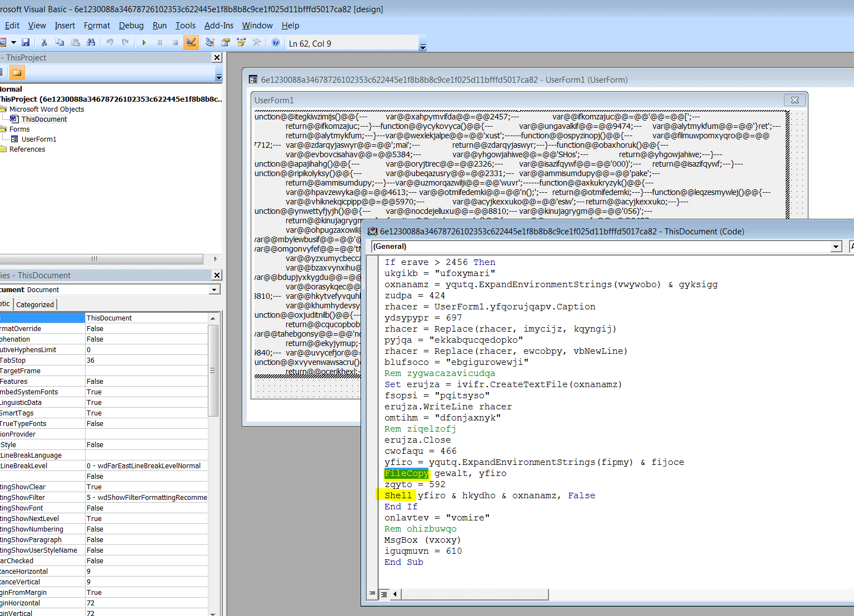
Task: Open the Properties Window toolbar icon
Action: (225, 42)
